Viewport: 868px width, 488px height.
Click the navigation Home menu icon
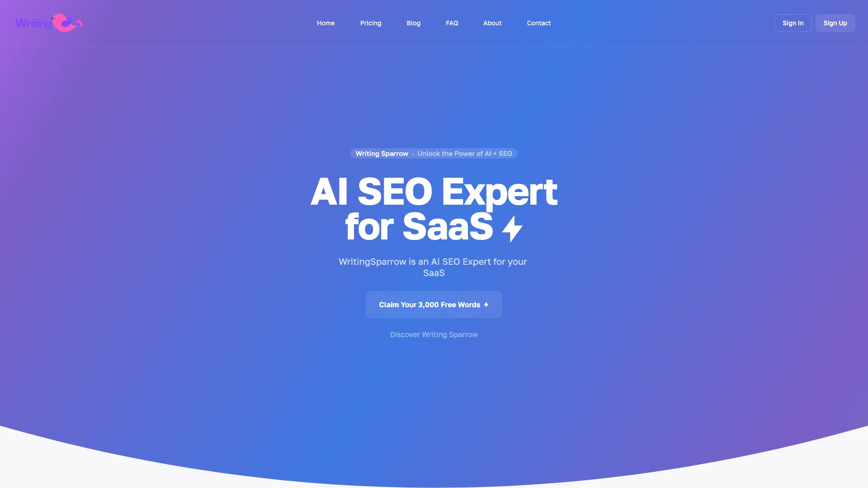click(x=325, y=23)
